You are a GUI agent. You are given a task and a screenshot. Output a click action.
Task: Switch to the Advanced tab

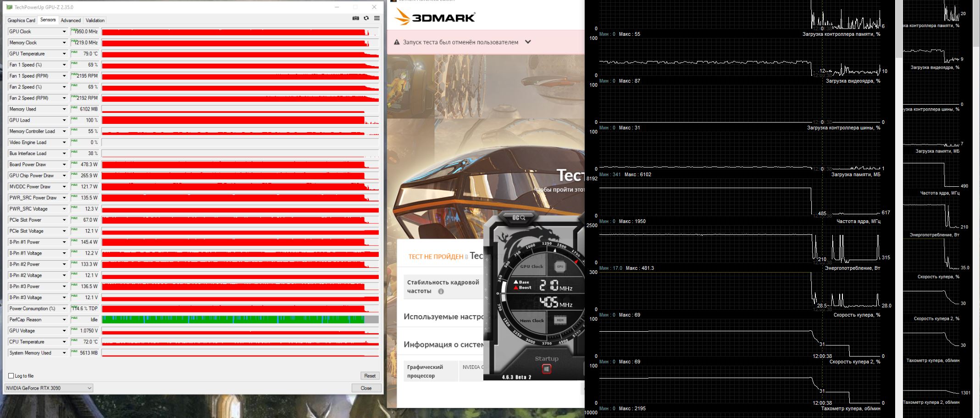point(71,20)
